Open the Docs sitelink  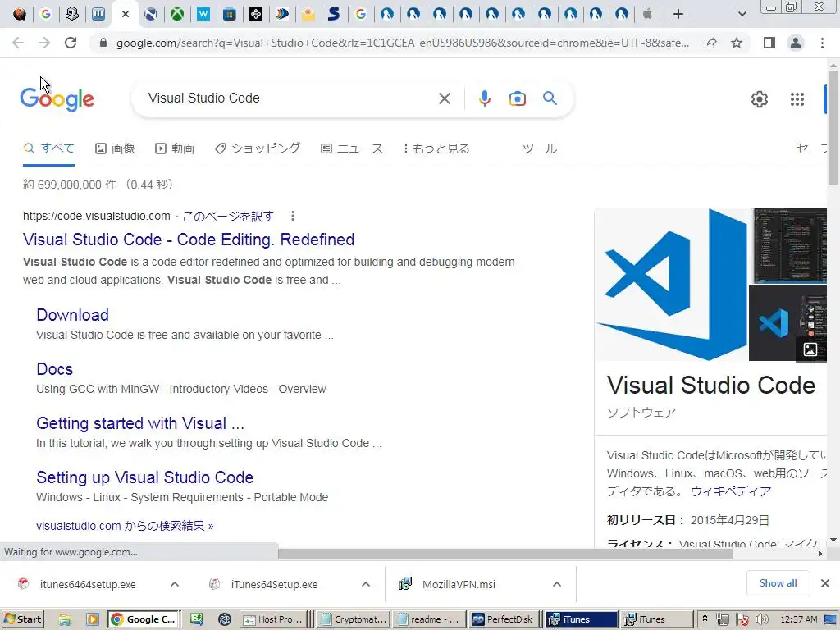click(55, 369)
